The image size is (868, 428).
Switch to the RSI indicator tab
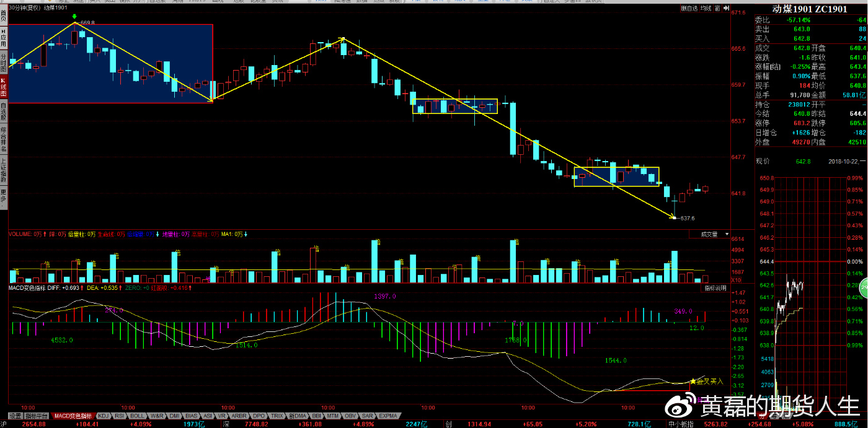click(120, 416)
